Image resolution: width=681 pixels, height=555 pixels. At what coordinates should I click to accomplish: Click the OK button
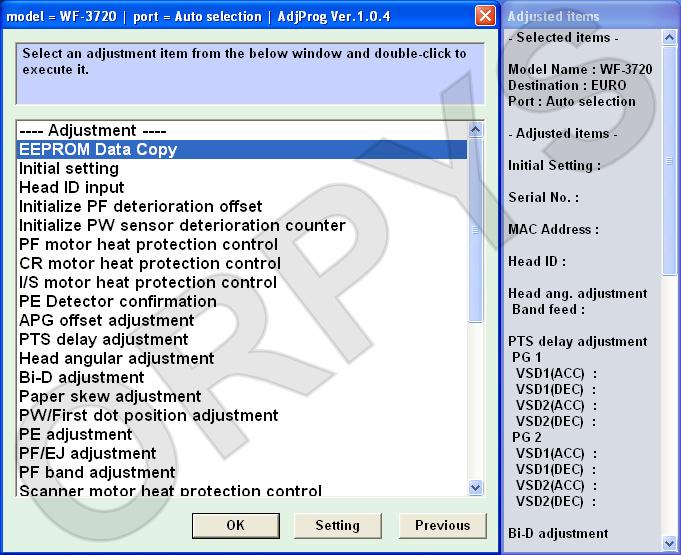point(235,525)
